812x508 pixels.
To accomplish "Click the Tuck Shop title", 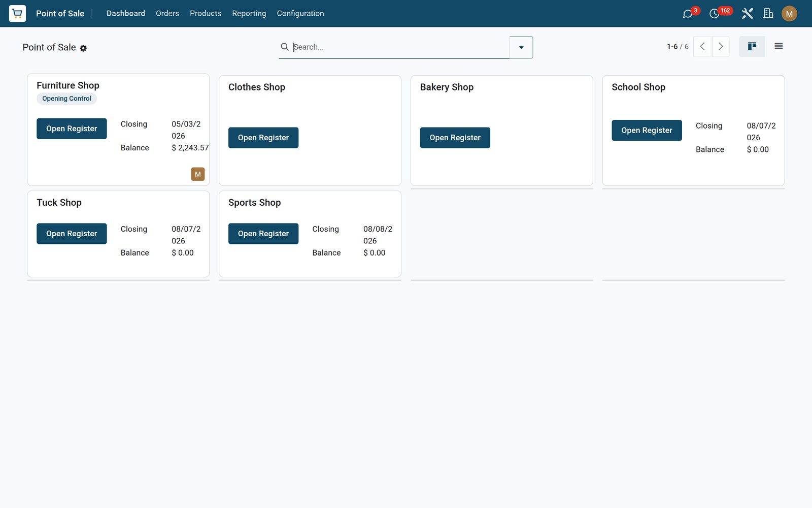I will (59, 202).
